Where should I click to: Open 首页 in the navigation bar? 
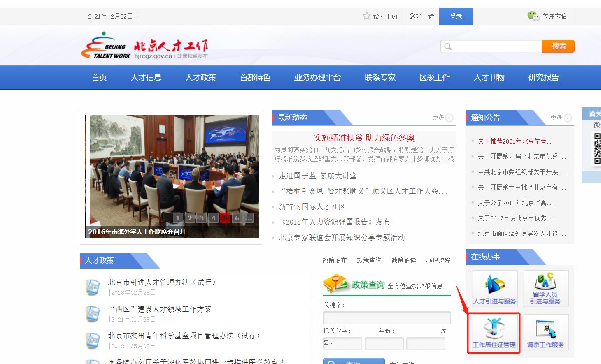99,78
